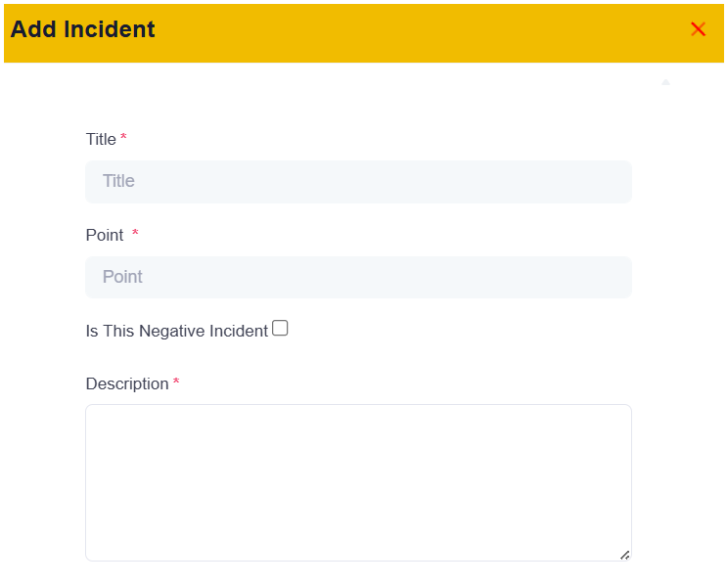Click the Add Incident header title
This screenshot has width=728, height=585.
[x=82, y=29]
